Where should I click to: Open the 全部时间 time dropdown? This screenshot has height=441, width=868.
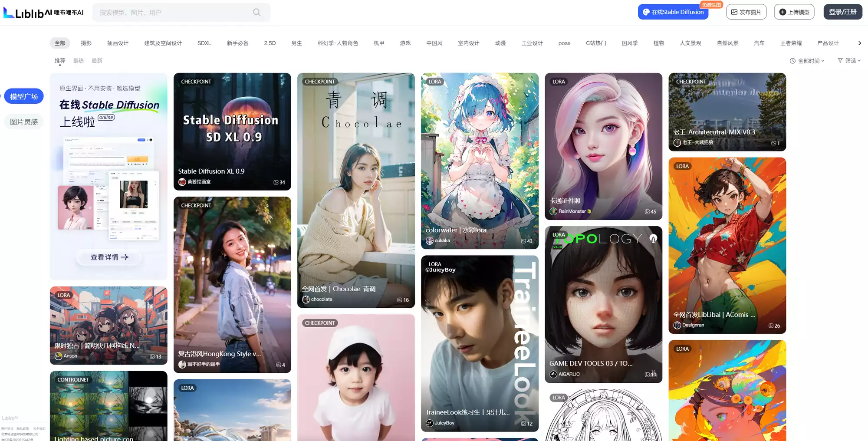click(807, 61)
